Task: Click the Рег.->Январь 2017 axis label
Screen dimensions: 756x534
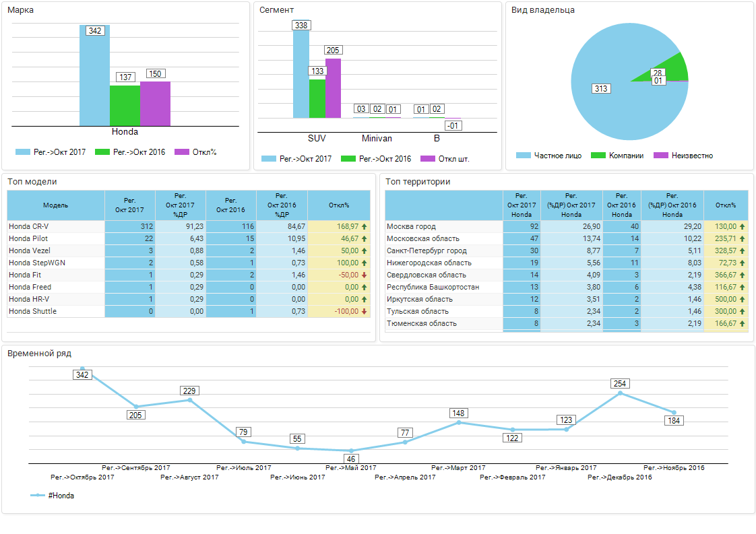Action: [x=566, y=467]
